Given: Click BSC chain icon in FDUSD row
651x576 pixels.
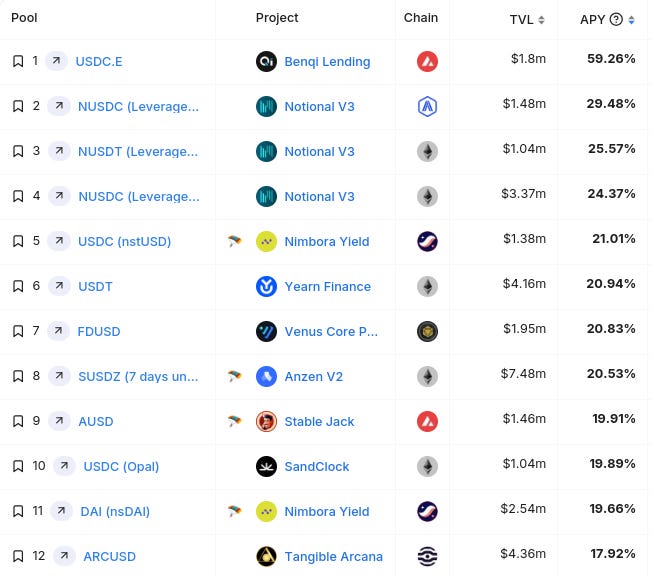Looking at the screenshot, I should pos(427,331).
